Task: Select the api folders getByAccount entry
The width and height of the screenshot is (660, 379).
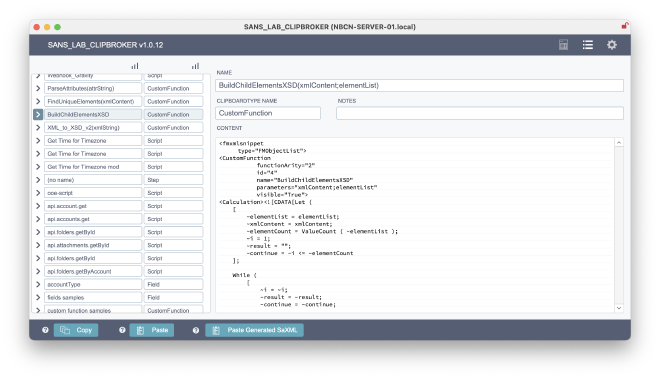Action: point(93,271)
